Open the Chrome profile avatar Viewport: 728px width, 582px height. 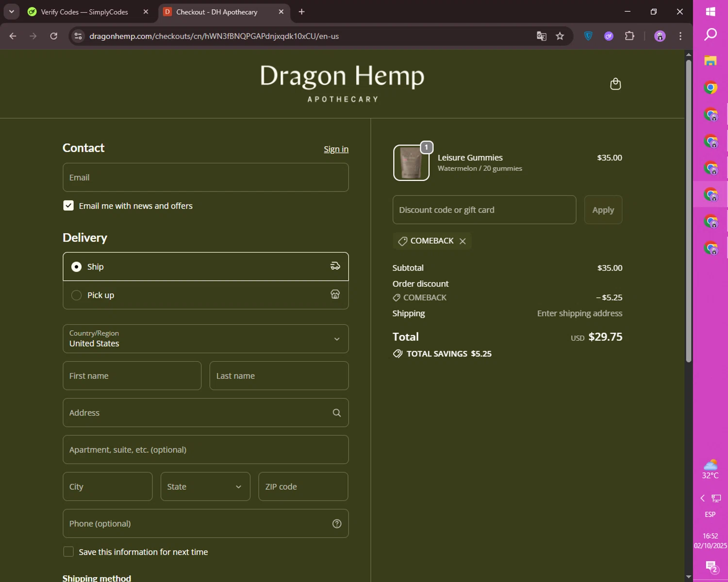click(660, 36)
